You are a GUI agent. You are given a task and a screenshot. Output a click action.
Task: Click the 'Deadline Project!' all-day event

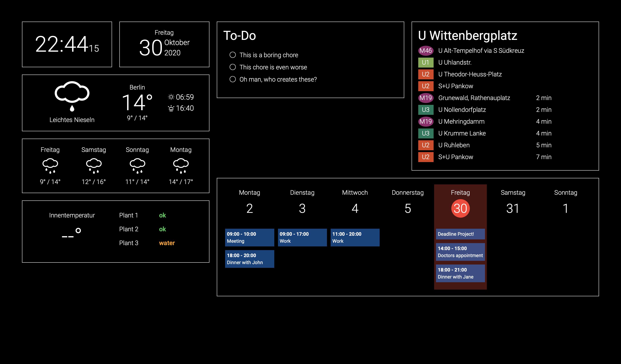(x=460, y=234)
